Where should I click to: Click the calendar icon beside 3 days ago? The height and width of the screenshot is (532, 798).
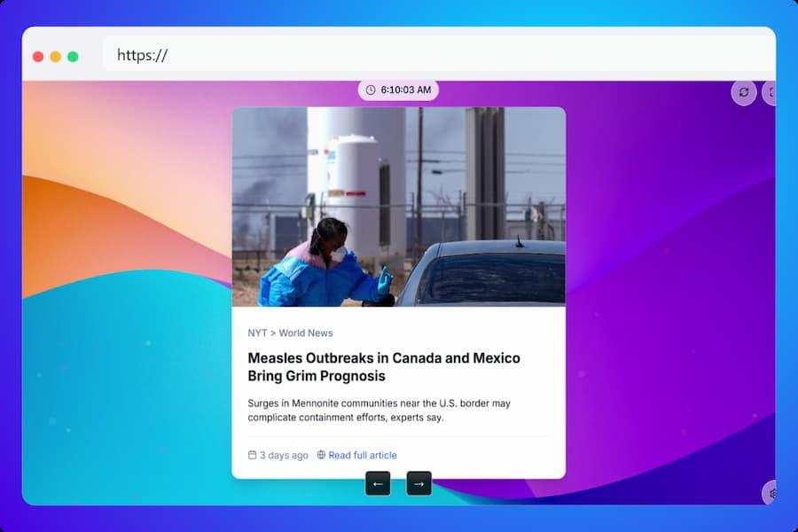252,455
